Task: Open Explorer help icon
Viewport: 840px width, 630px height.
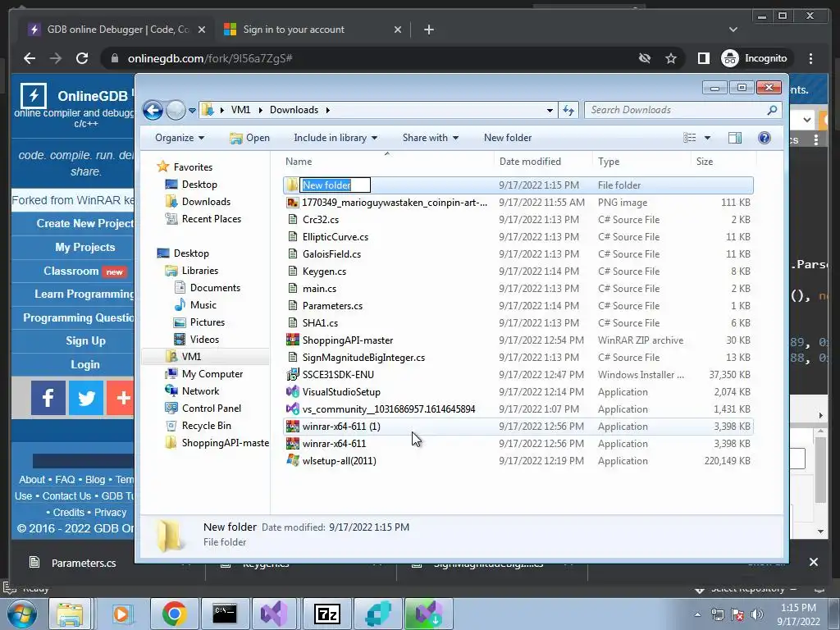Action: (765, 138)
